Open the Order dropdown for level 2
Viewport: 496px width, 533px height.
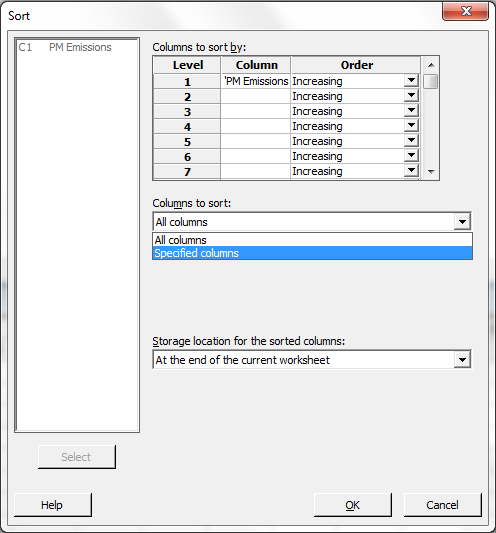tap(411, 96)
